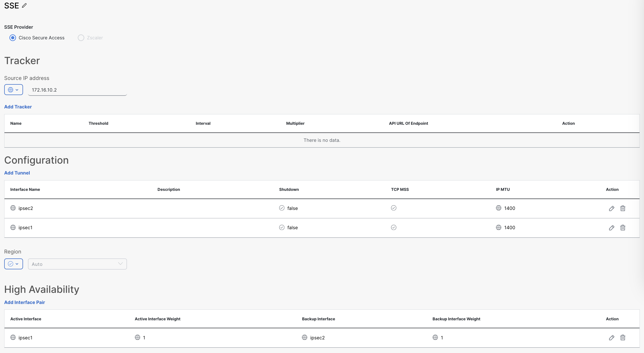The height and width of the screenshot is (353, 644).
Task: Click the Threshold column header
Action: point(98,123)
